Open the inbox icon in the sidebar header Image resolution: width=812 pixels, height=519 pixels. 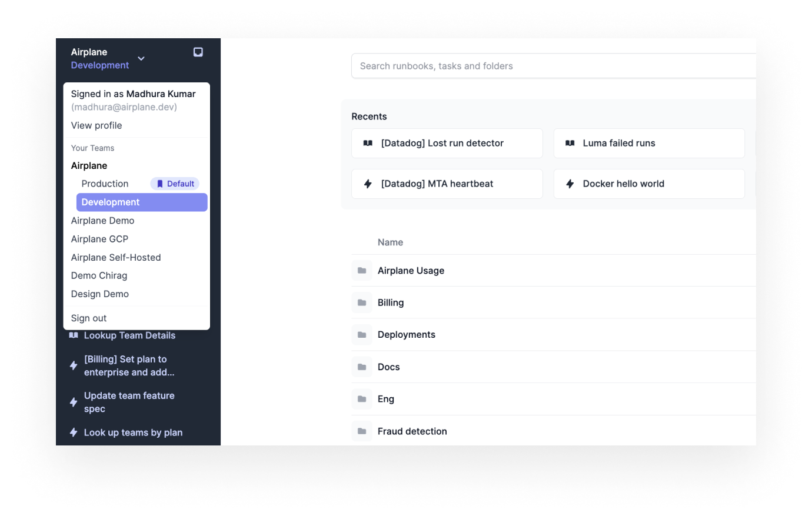[198, 52]
